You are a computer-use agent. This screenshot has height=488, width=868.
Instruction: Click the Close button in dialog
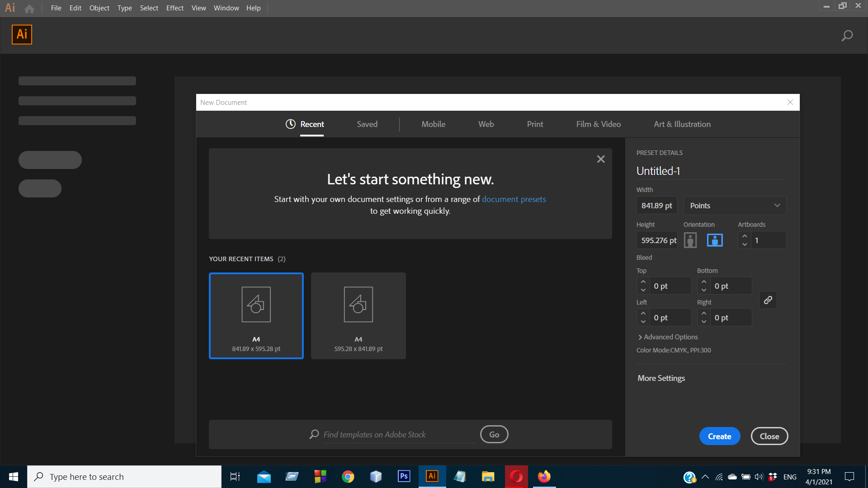pos(769,436)
